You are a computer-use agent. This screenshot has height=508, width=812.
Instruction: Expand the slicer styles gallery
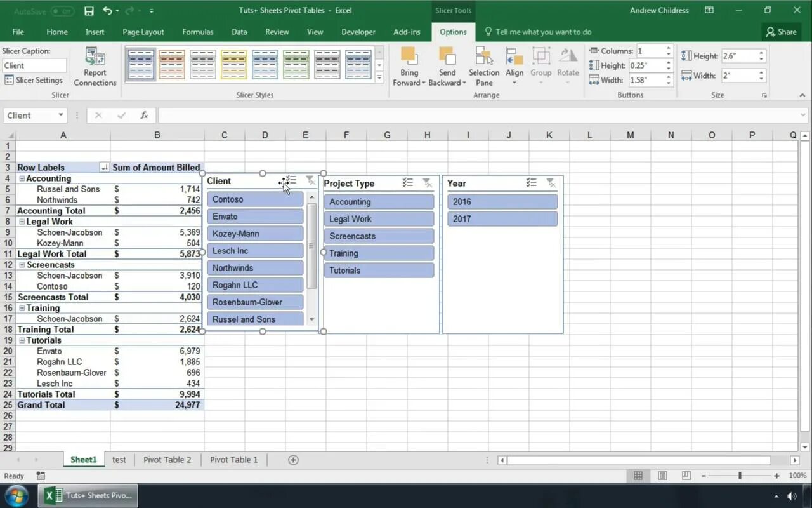[379, 77]
